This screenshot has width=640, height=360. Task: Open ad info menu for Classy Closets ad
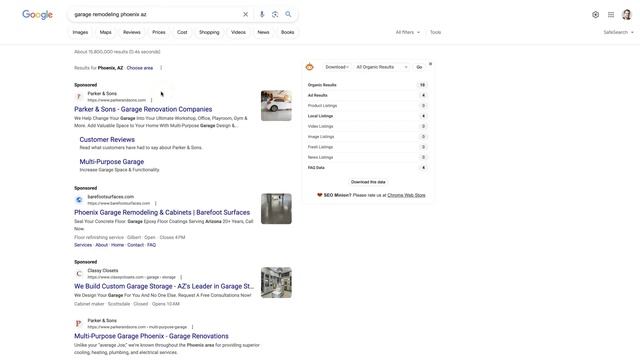[181, 277]
